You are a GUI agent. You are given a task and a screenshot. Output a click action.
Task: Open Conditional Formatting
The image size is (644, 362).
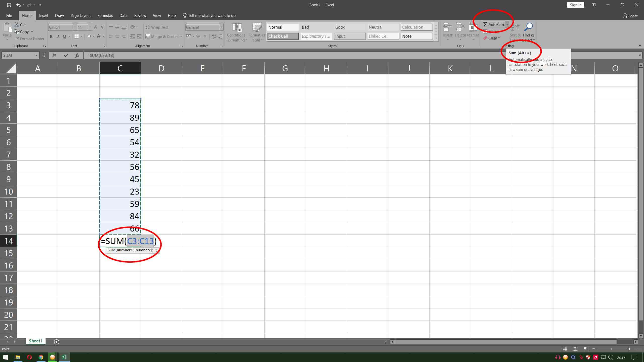[236, 33]
